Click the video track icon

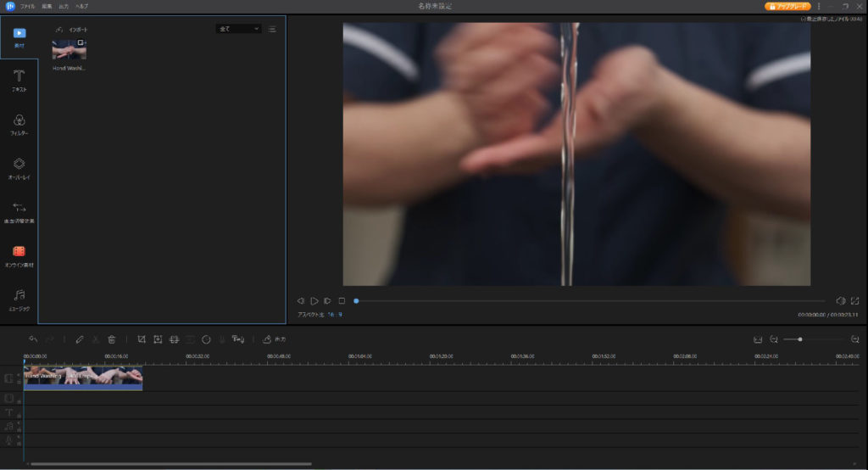pos(8,378)
